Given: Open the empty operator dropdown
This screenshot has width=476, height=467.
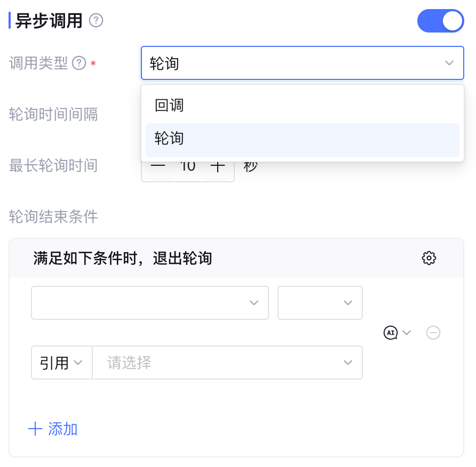Looking at the screenshot, I should pos(320,303).
